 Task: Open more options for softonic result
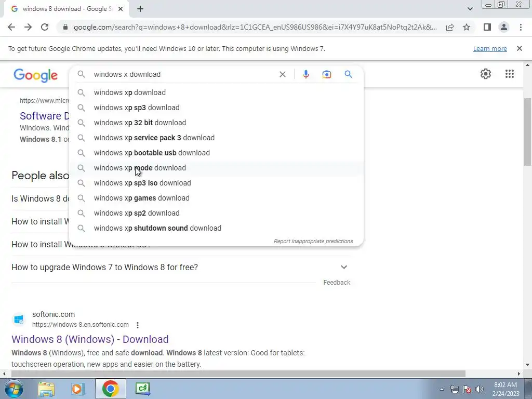(x=137, y=325)
